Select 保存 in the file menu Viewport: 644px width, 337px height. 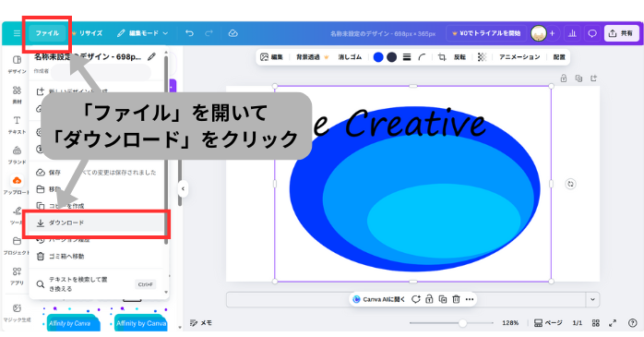point(97,173)
